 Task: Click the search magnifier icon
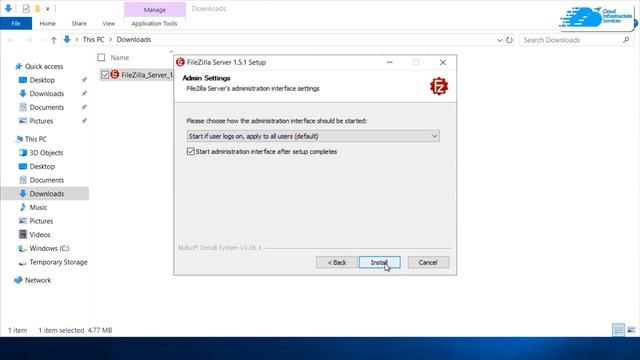626,40
